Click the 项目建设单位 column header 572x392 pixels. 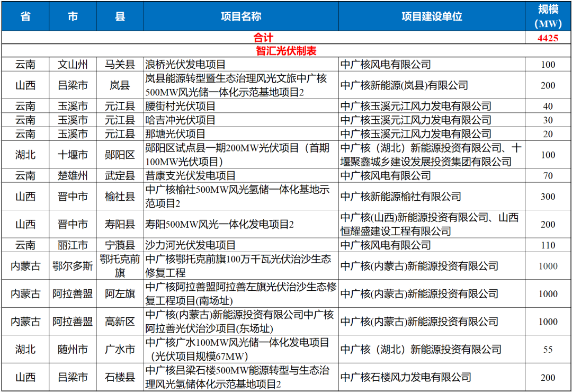point(432,16)
